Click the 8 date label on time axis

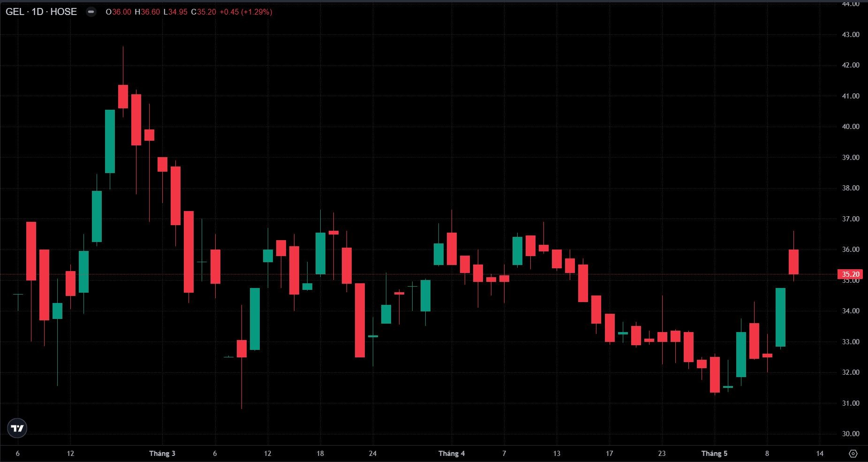tap(767, 454)
